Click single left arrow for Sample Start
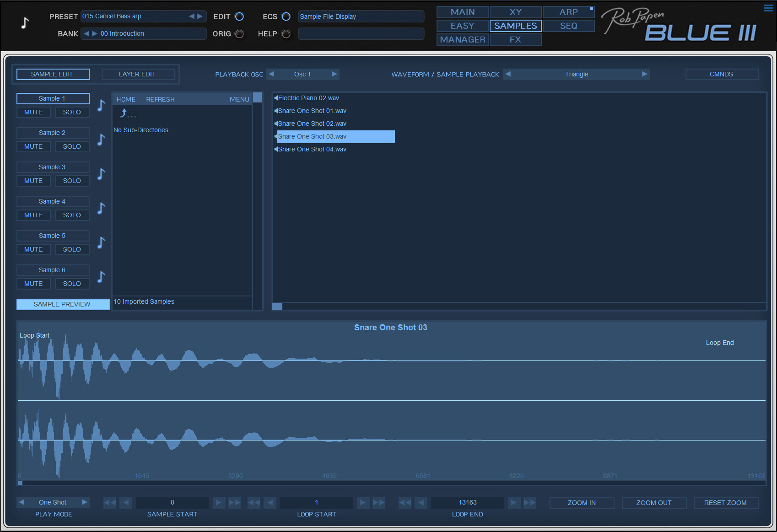The height and width of the screenshot is (532, 777). 126,503
